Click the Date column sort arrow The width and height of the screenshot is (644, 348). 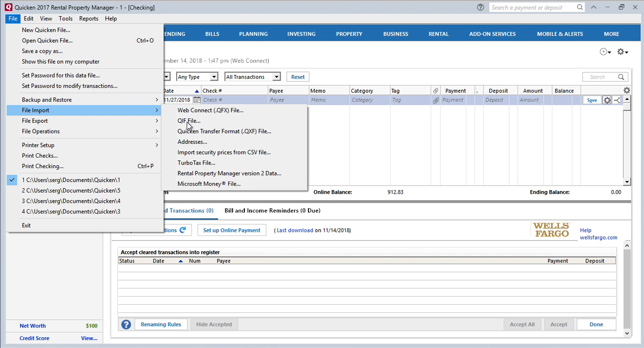pos(197,91)
